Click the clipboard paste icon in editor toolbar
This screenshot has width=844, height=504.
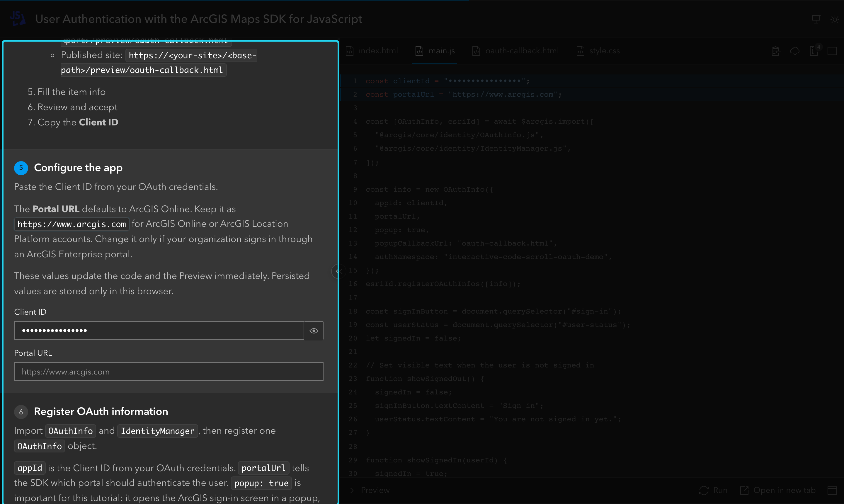pos(776,51)
